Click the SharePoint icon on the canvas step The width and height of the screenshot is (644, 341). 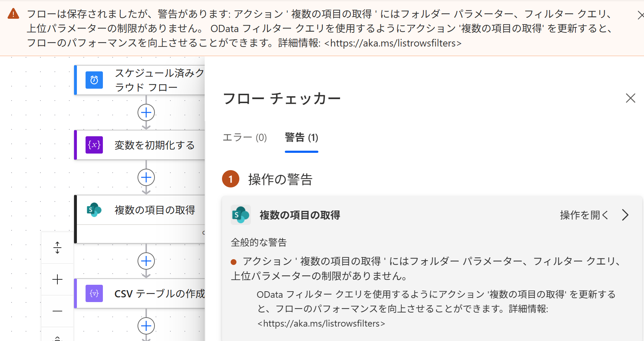click(x=94, y=210)
